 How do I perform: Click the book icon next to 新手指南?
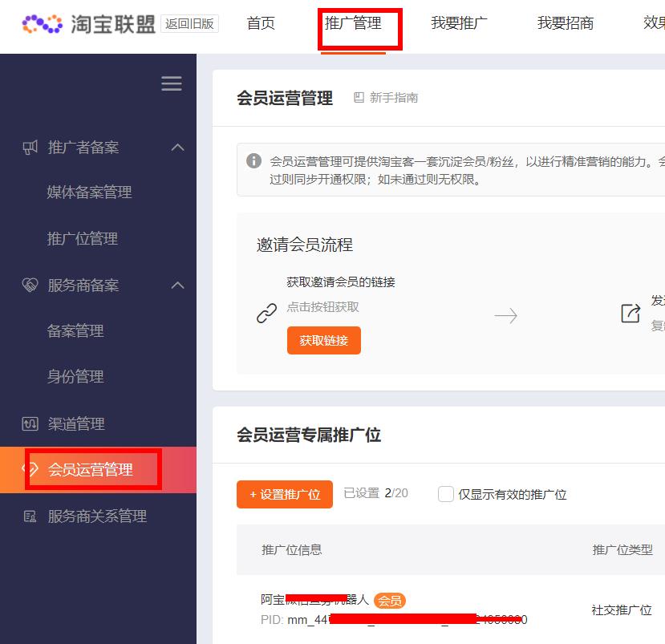tap(359, 98)
